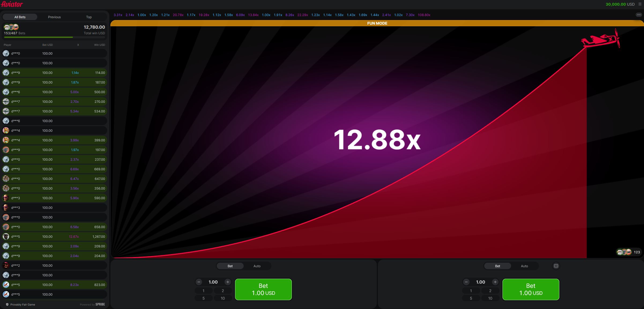The width and height of the screenshot is (644, 309).
Task: Set right bet preset to 10
Action: tap(490, 298)
